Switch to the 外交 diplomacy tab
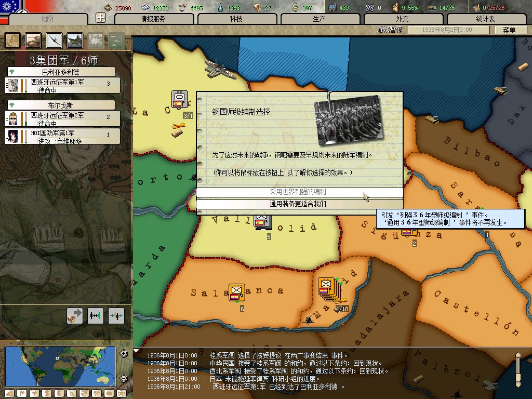 point(402,19)
